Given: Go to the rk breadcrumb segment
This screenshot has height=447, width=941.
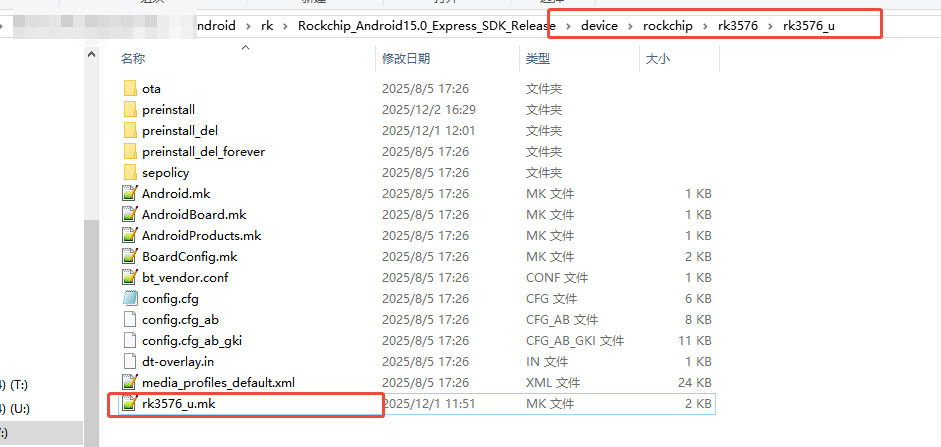Looking at the screenshot, I should 266,26.
